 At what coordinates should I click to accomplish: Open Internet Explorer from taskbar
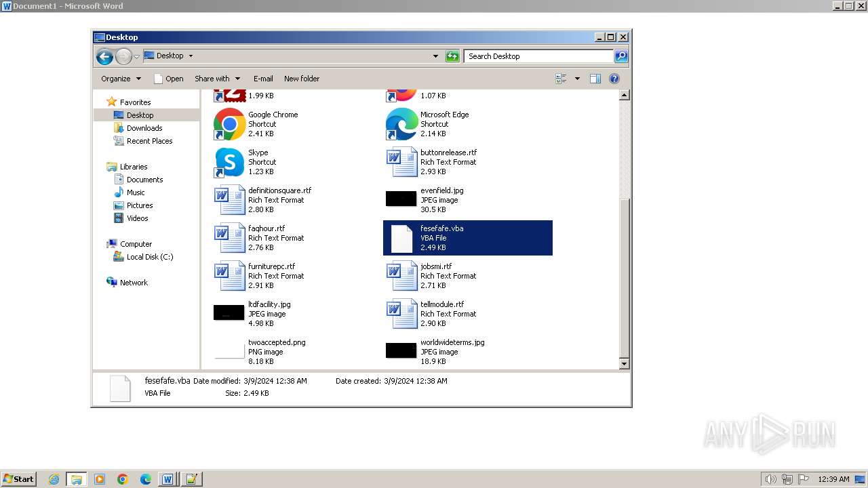(x=54, y=479)
